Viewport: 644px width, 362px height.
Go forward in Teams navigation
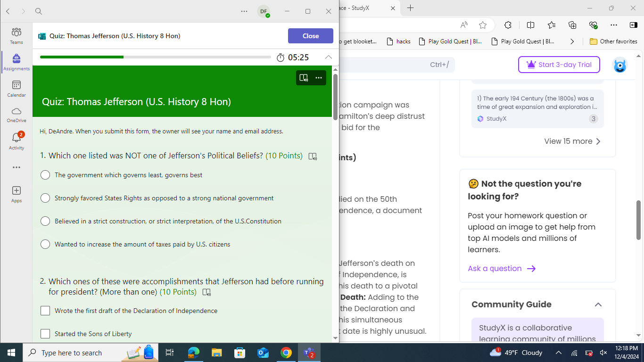click(x=23, y=11)
